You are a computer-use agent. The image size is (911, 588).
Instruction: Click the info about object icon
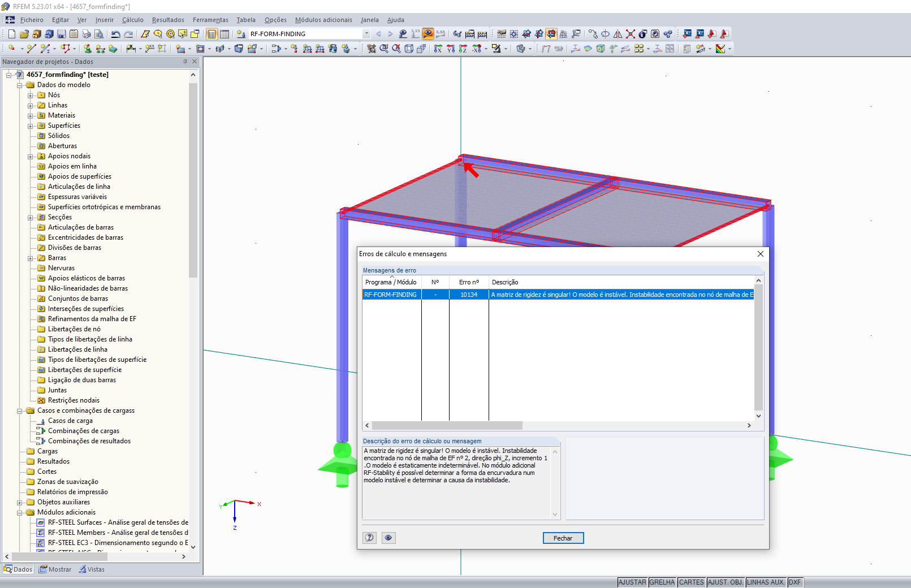pos(643,34)
